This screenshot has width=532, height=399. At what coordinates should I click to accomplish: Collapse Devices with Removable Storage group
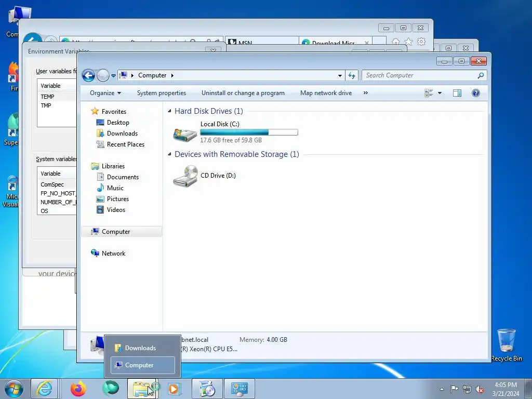[169, 154]
